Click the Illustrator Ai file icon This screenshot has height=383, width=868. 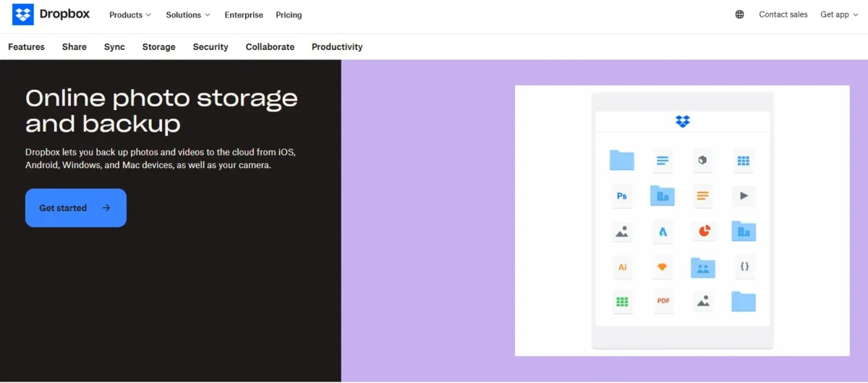tap(622, 266)
